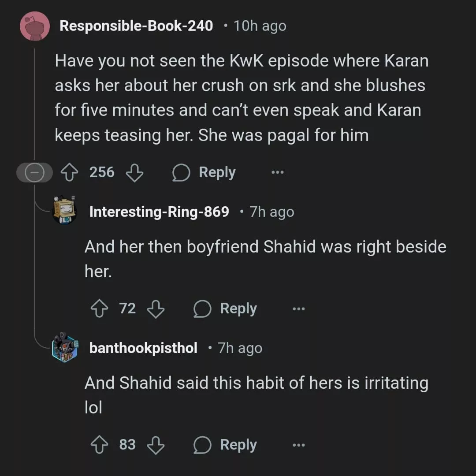This screenshot has width=476, height=476.
Task: Upvote banthookpisthol's reply
Action: click(99, 445)
